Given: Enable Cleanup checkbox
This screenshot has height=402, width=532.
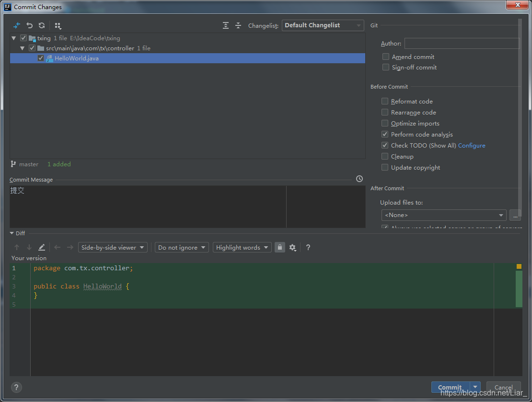Looking at the screenshot, I should (x=385, y=156).
